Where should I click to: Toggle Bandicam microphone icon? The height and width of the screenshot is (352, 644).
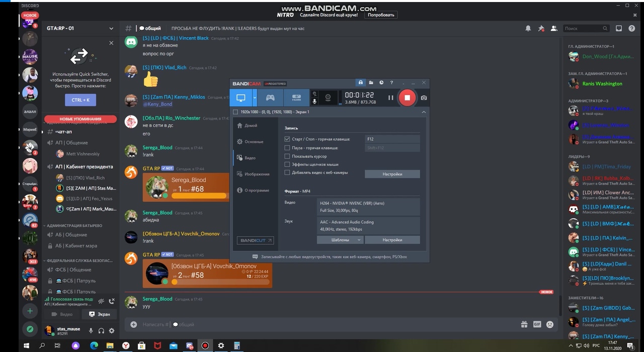tap(314, 102)
